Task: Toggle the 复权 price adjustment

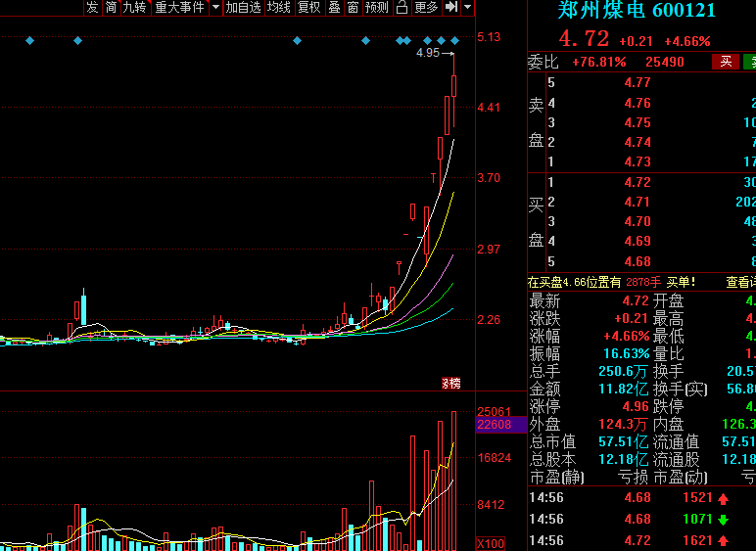Action: [x=309, y=7]
